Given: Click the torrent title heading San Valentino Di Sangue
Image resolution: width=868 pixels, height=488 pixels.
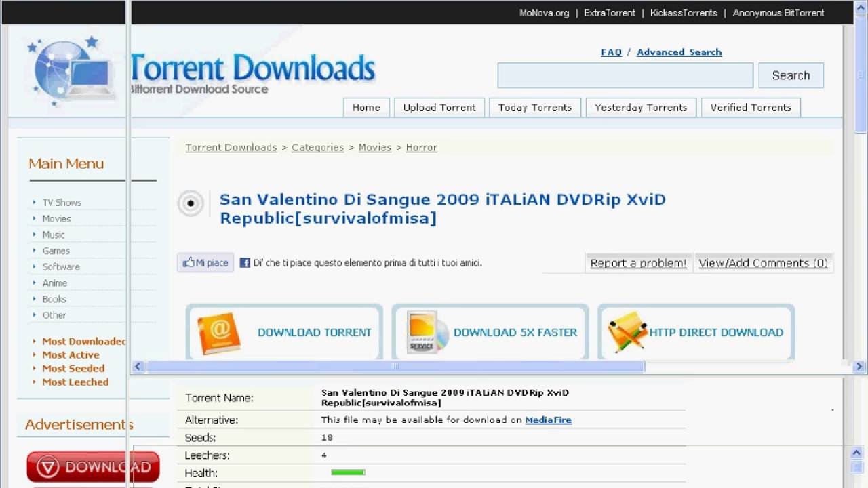Looking at the screenshot, I should coord(442,209).
